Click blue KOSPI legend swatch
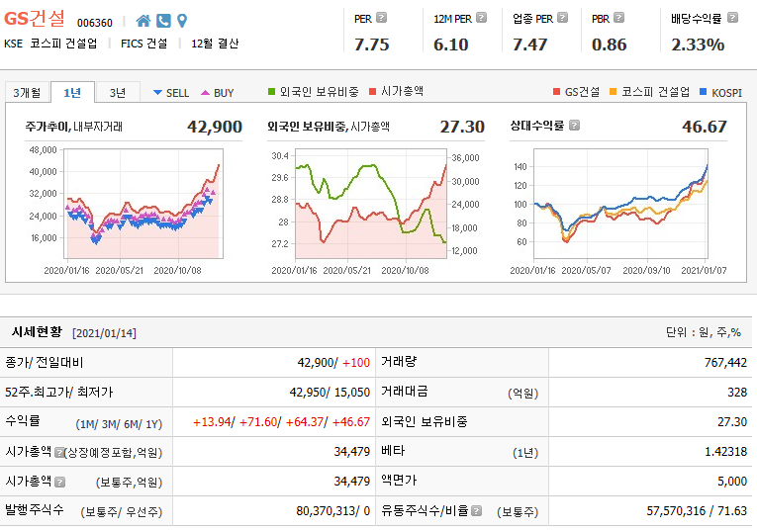Image resolution: width=757 pixels, height=532 pixels. 704,92
